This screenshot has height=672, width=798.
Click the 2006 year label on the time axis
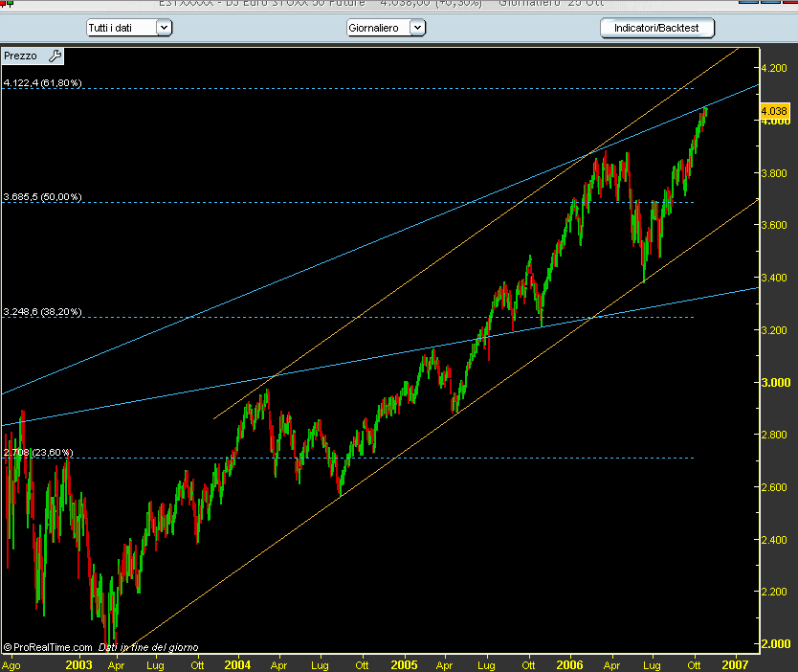click(x=570, y=665)
